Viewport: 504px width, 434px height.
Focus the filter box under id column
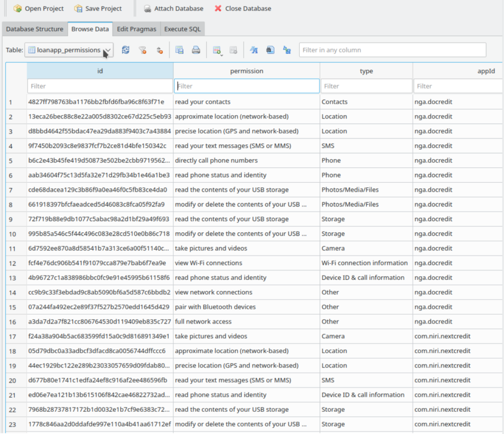[x=100, y=86]
